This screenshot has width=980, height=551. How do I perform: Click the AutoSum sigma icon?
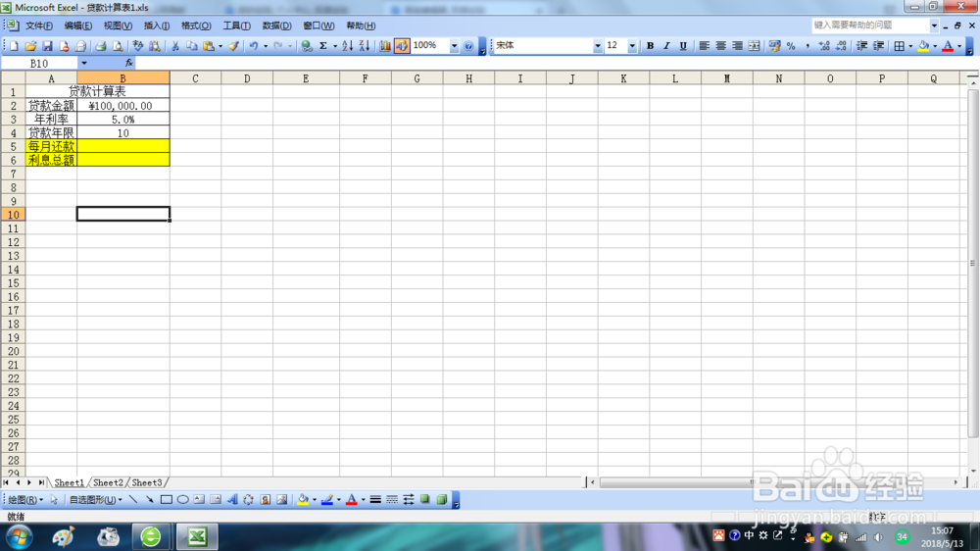[323, 46]
